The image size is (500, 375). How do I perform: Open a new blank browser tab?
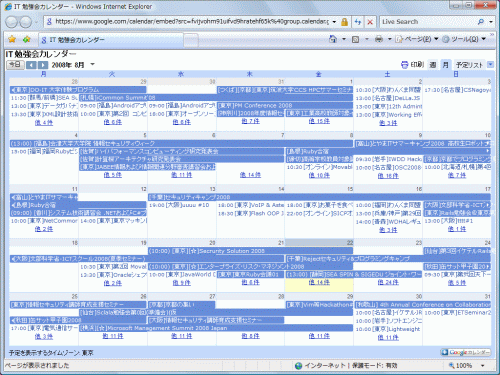click(x=191, y=40)
